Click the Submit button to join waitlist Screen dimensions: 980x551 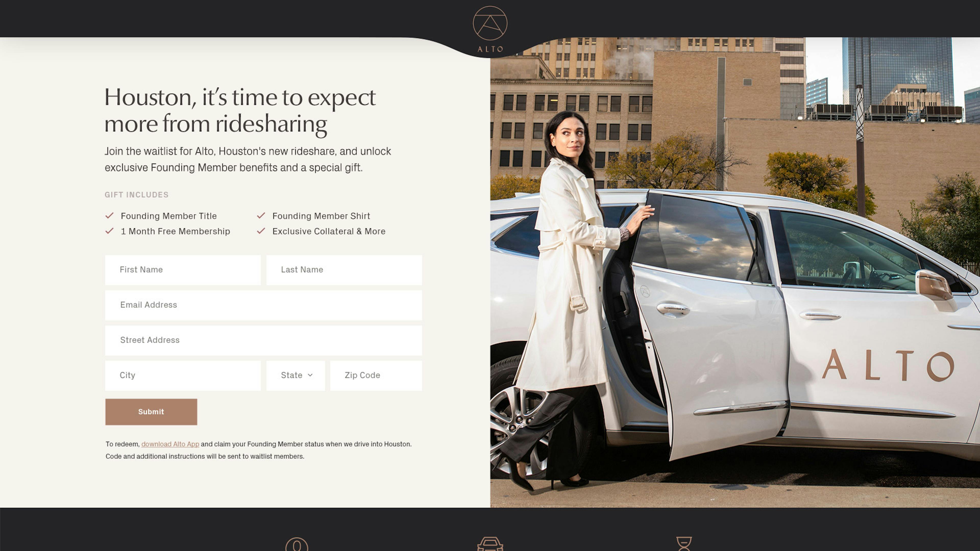pos(151,411)
